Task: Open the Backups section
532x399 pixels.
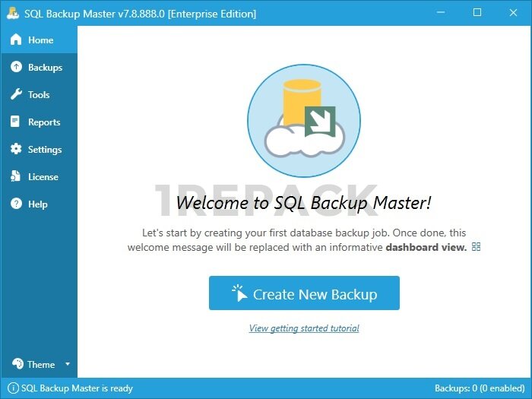Action: 45,68
